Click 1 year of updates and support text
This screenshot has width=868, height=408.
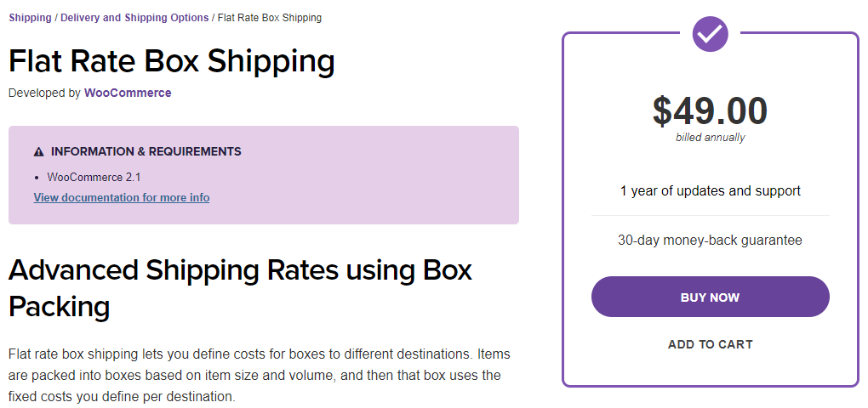[711, 191]
